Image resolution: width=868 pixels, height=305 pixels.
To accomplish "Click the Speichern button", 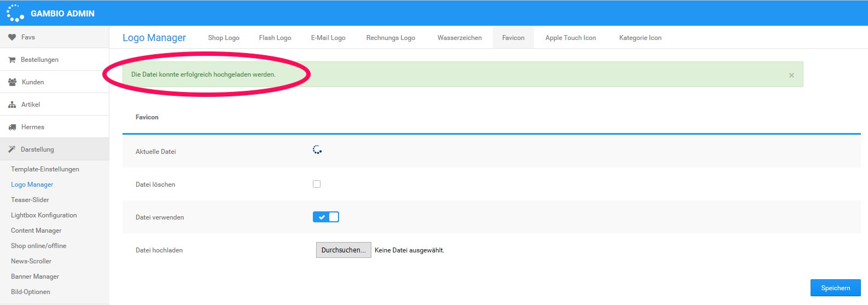I will pos(835,287).
